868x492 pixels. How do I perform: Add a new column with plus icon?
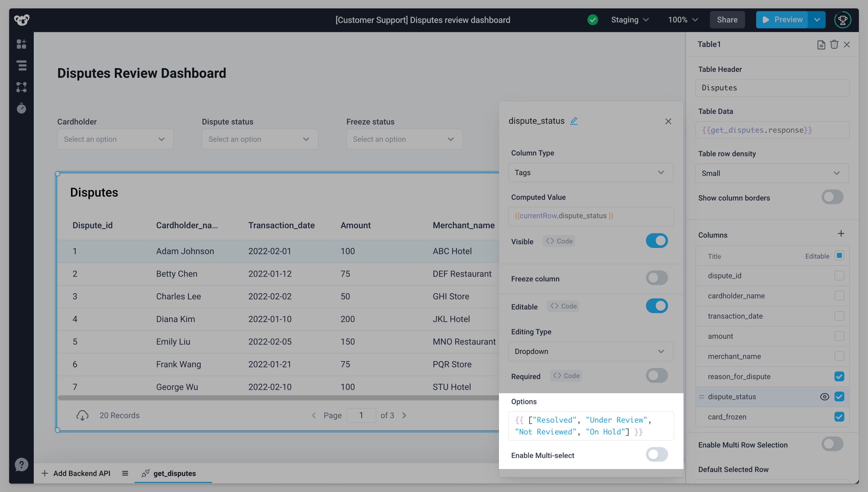click(x=841, y=234)
